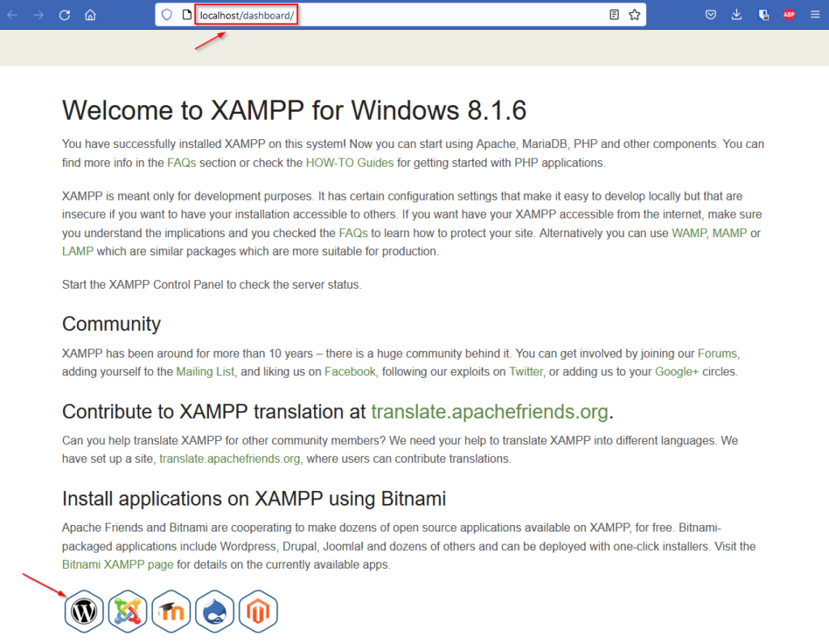This screenshot has height=644, width=829.
Task: Open the Pocket save icon
Action: pyautogui.click(x=711, y=15)
